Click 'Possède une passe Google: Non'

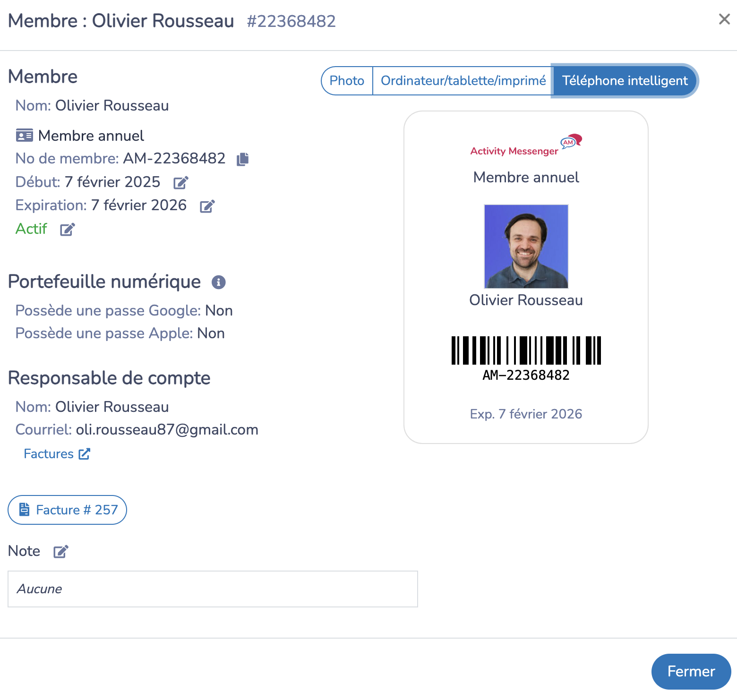tap(124, 311)
